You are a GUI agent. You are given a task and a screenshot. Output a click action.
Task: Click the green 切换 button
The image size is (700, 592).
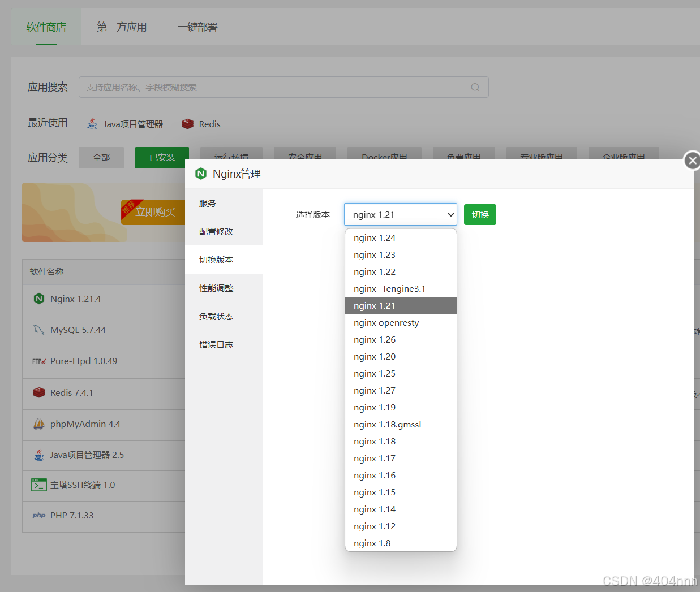480,214
